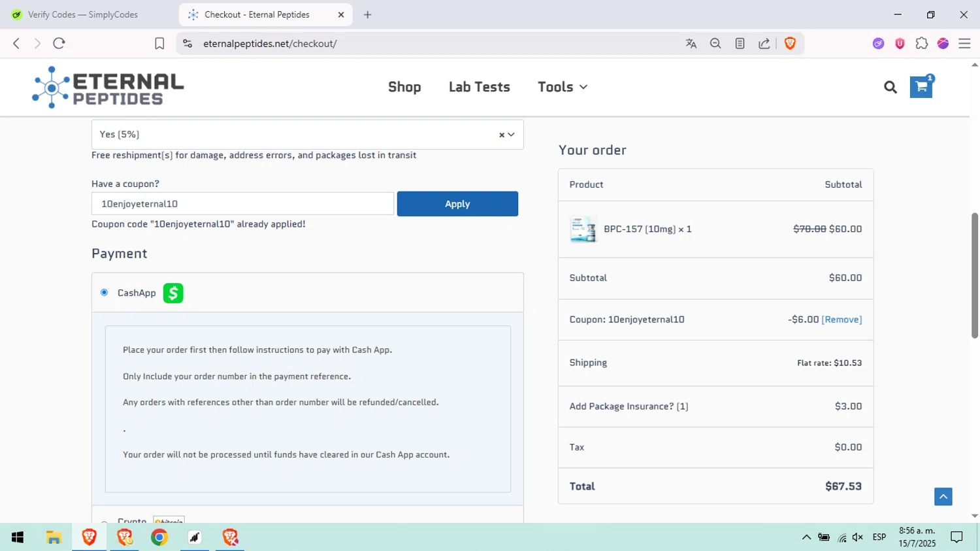Click the 'already applied' coupon message
Viewport: 980px width, 551px height.
point(199,224)
